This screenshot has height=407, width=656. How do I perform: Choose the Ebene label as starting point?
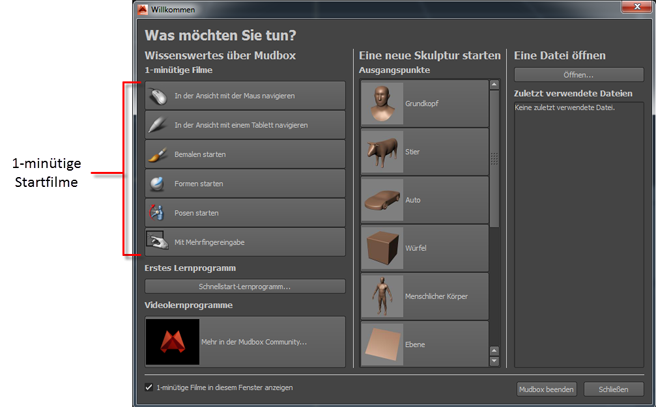[415, 344]
